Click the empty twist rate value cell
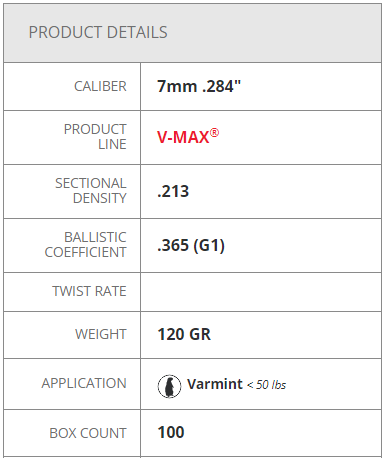Screen dimensions: 386x458 click(261, 292)
